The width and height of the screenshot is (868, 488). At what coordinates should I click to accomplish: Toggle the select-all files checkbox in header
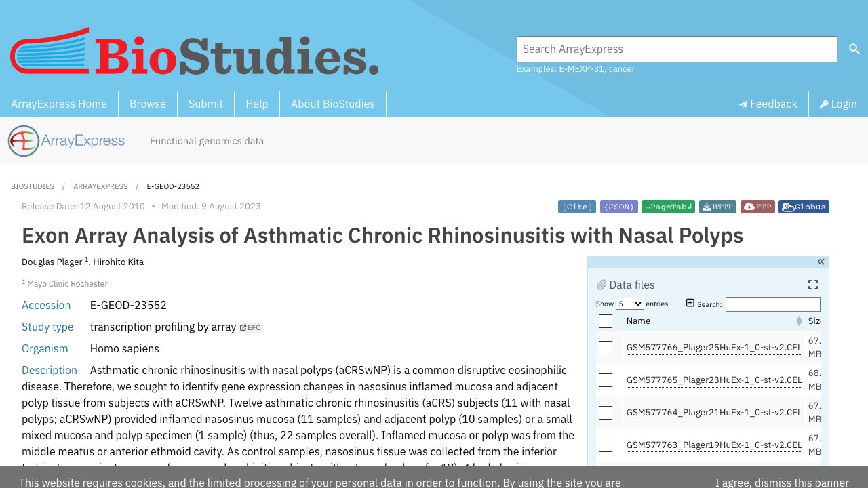click(x=606, y=321)
